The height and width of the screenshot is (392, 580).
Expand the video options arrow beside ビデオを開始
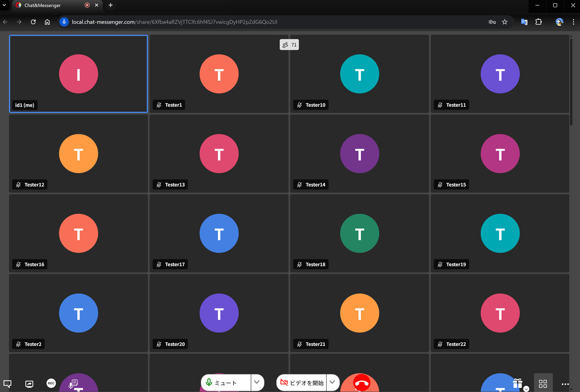(x=332, y=382)
